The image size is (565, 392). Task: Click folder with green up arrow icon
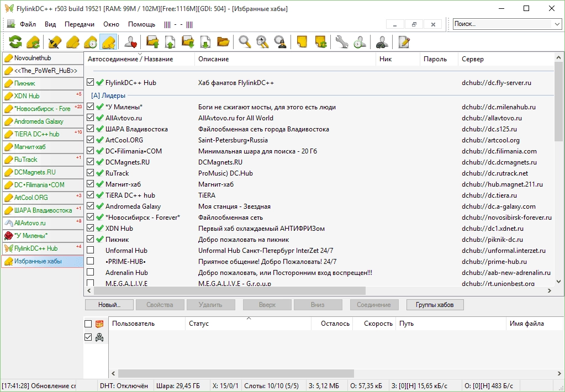pos(152,42)
